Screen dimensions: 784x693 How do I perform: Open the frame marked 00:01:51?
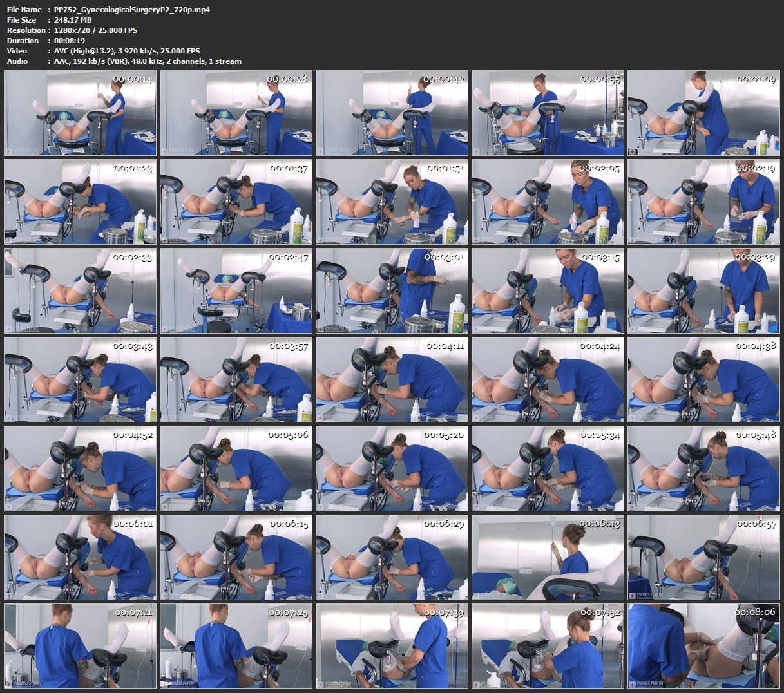point(392,202)
